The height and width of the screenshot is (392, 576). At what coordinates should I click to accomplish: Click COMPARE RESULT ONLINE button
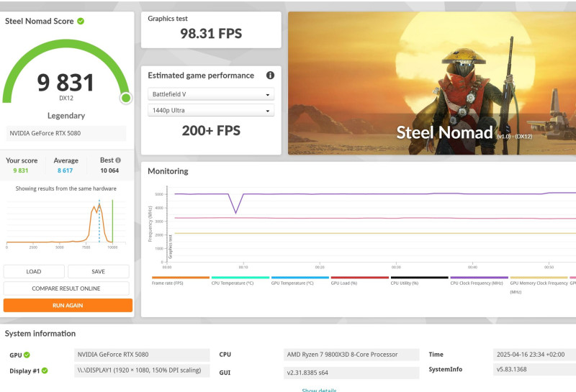coord(66,288)
